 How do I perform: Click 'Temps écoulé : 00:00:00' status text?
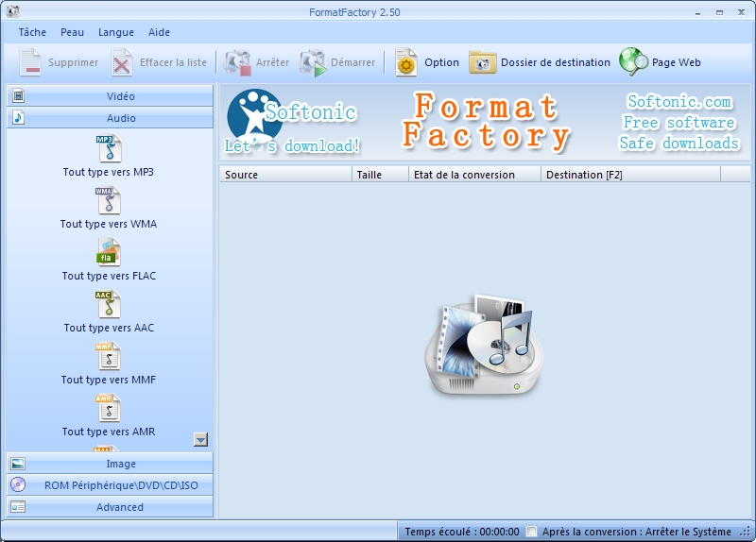462,532
